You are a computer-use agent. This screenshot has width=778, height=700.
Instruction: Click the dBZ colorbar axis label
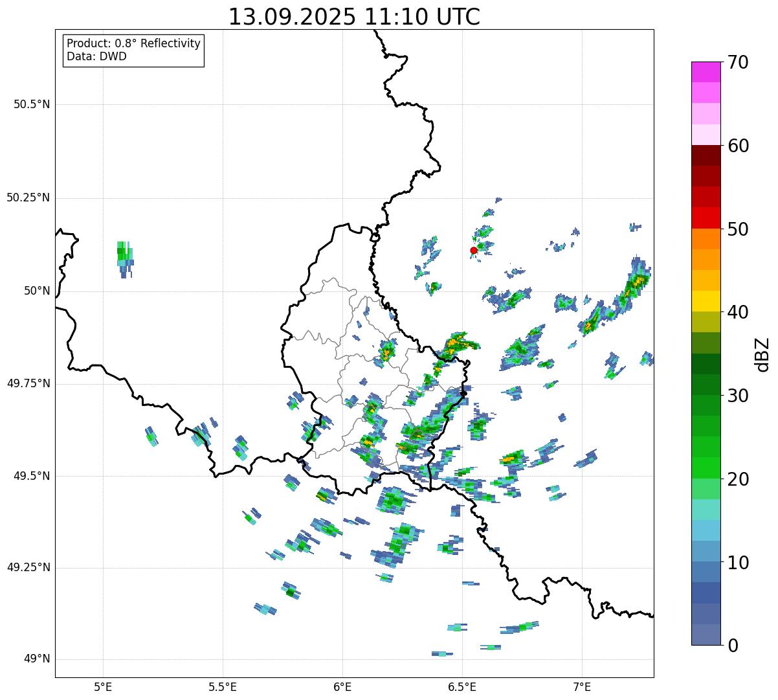762,354
